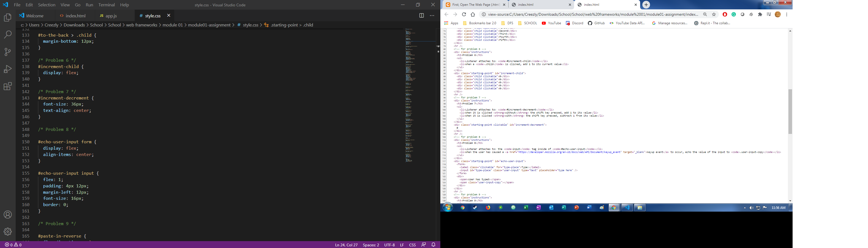The image size is (868, 248).
Task: Open the Terminal menu in VS Code
Action: point(107,5)
